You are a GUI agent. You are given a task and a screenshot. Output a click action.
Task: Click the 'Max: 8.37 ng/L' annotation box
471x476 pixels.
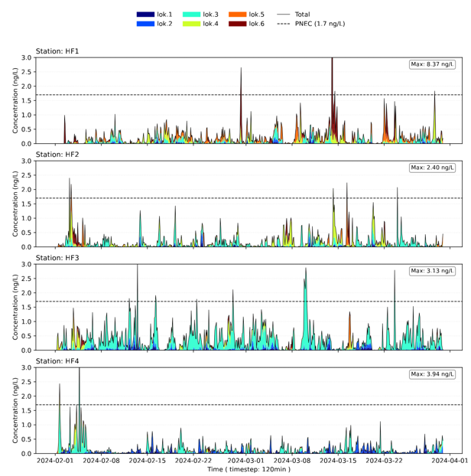(432, 64)
